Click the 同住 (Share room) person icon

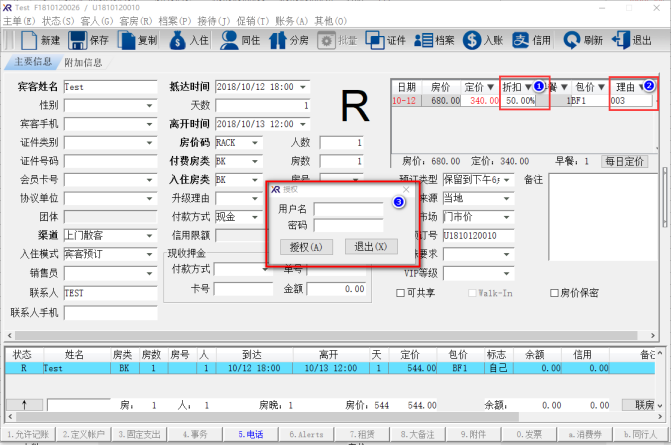coord(229,40)
